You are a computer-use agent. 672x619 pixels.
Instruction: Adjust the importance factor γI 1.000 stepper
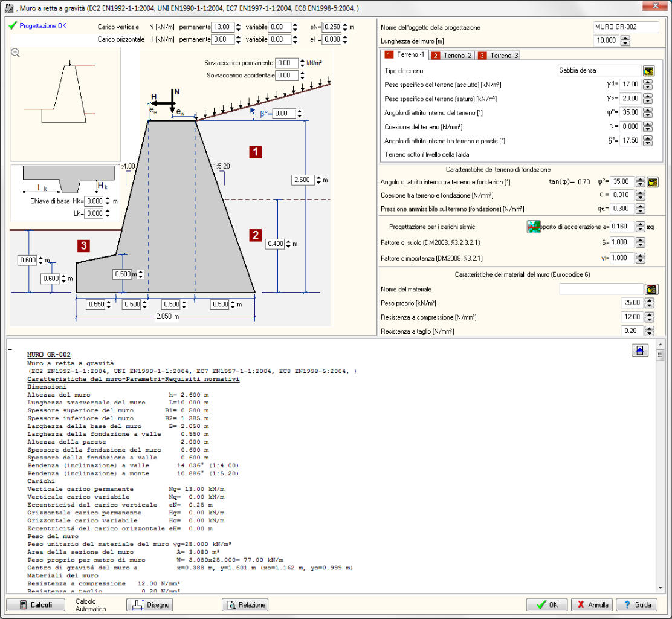641,258
